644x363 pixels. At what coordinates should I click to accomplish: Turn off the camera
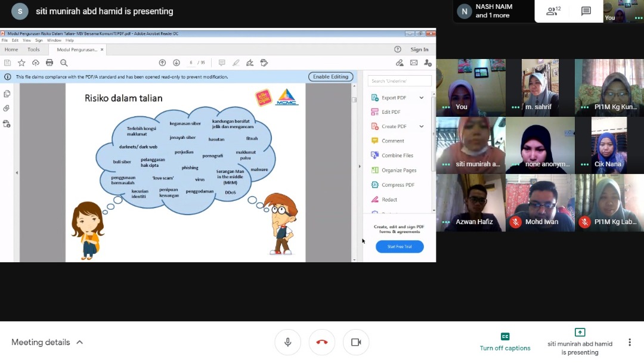[356, 342]
